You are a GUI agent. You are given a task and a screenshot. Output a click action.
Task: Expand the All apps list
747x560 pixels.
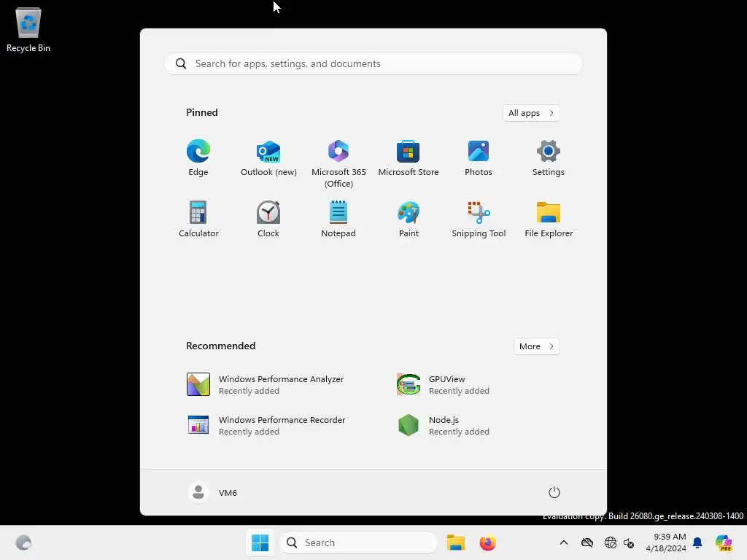click(x=531, y=113)
